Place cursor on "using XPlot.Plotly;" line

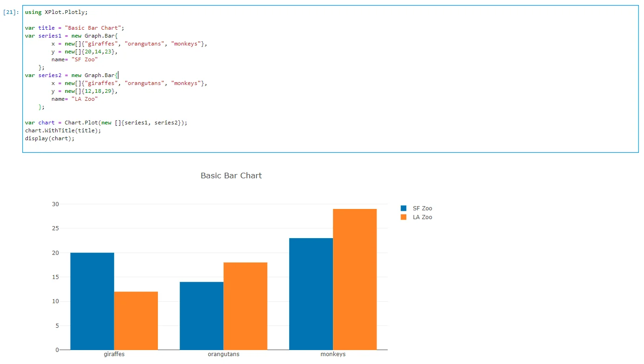(56, 12)
